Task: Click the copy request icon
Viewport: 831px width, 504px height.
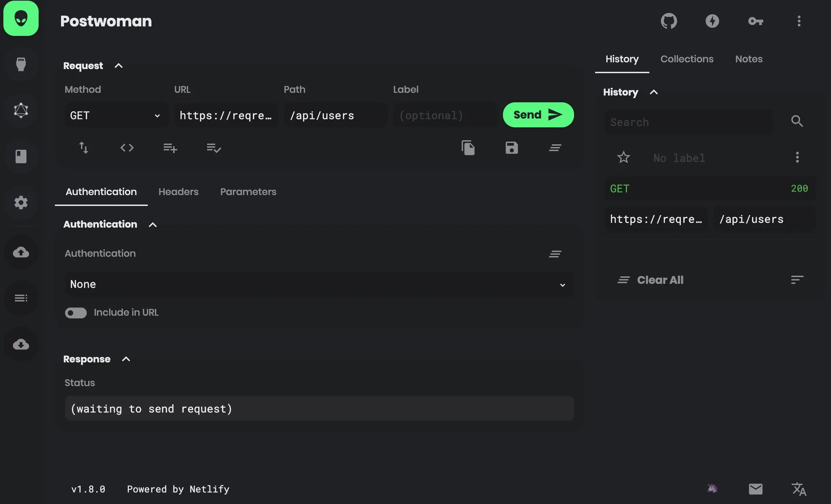Action: click(468, 148)
